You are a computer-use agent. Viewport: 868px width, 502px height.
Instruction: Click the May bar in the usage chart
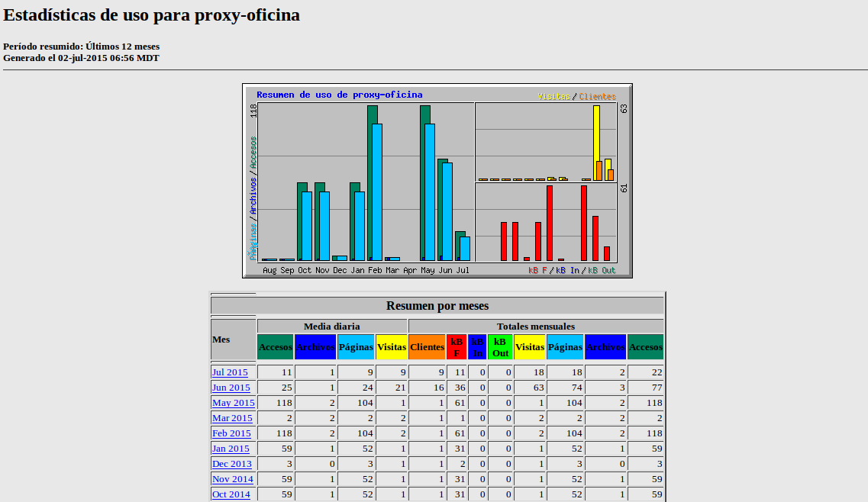point(428,182)
